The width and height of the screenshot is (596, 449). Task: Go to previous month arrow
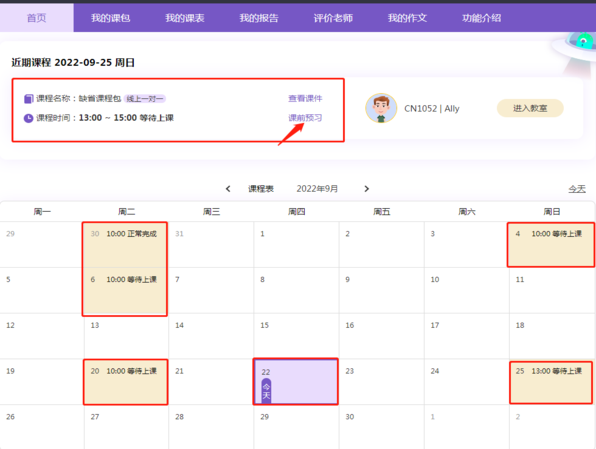pyautogui.click(x=228, y=189)
